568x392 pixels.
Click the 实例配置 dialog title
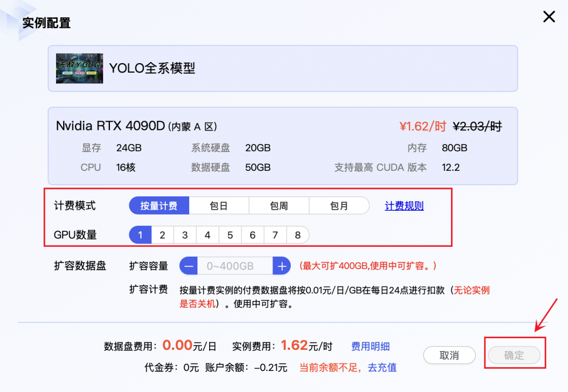[x=47, y=23]
